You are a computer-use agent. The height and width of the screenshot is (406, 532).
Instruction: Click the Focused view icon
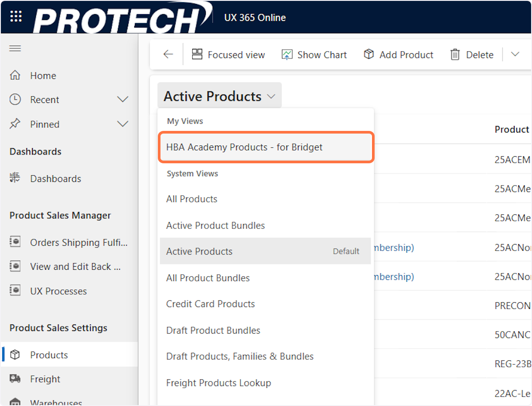[x=197, y=55]
